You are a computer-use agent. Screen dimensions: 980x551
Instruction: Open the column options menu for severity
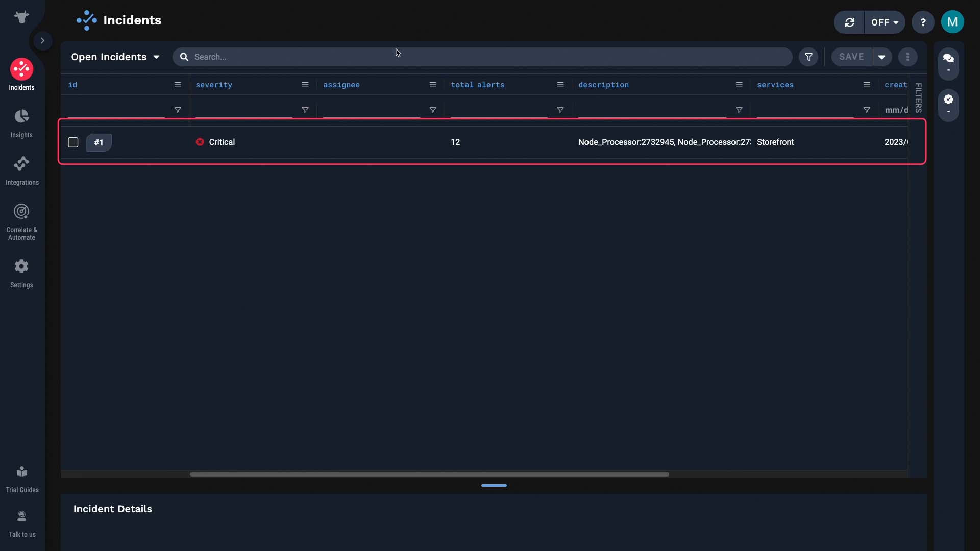pyautogui.click(x=305, y=84)
